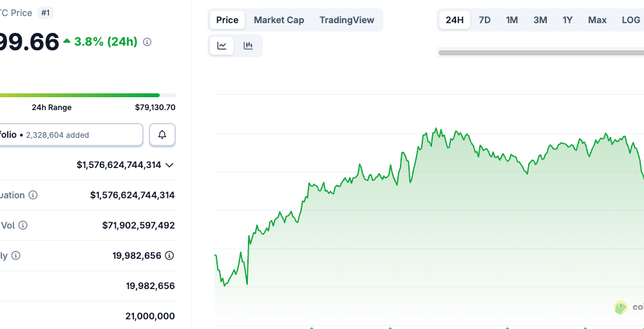Click the horizontal scrollbar under time ranges

[x=541, y=53]
